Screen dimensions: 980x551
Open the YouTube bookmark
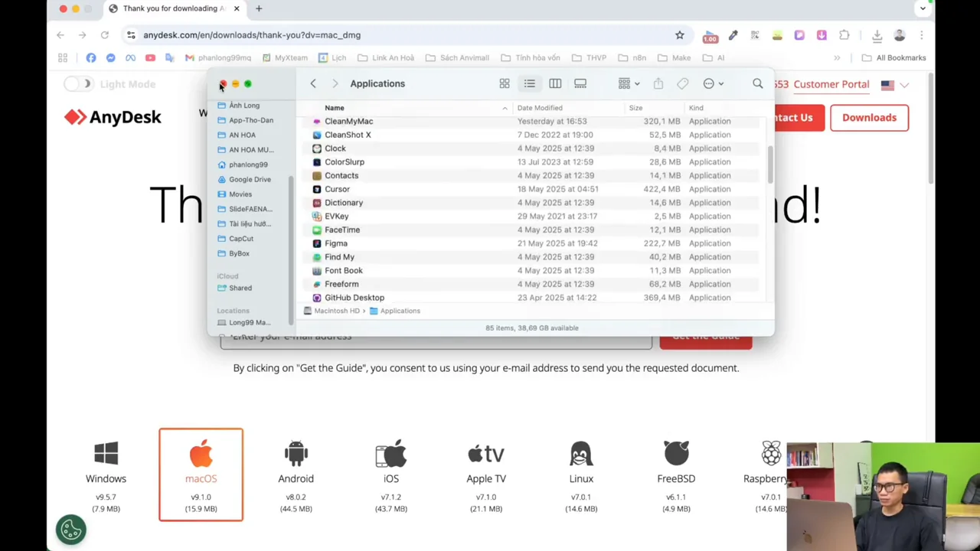[150, 57]
